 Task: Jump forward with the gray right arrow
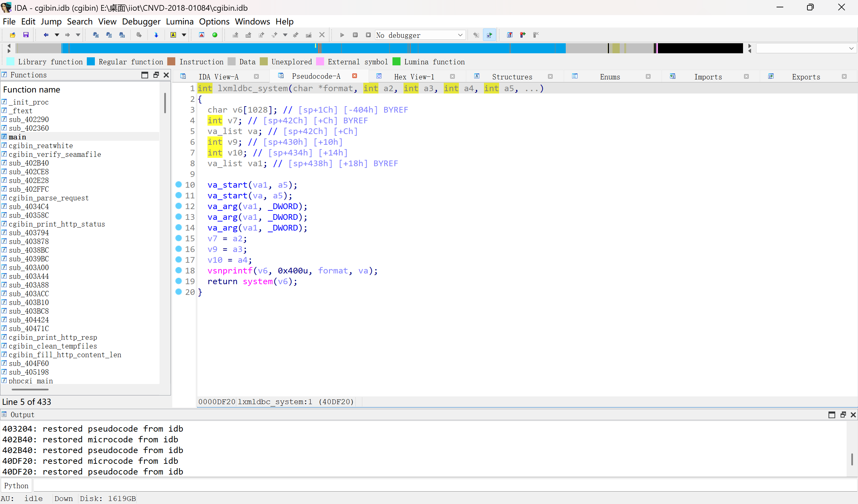[67, 35]
